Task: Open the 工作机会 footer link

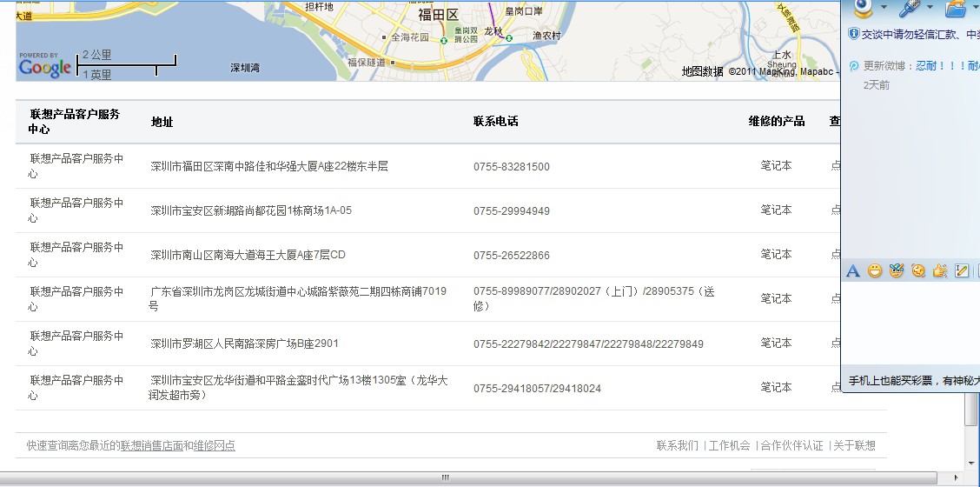Action: (x=730, y=445)
